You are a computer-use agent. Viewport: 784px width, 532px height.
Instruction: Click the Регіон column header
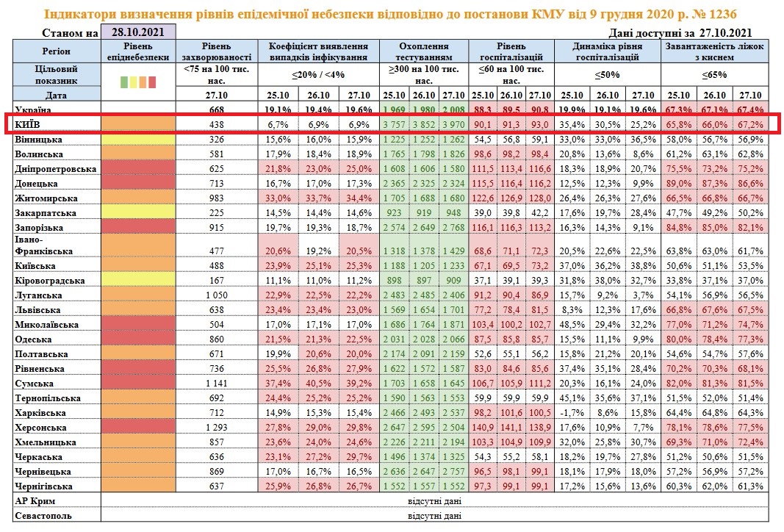point(56,50)
